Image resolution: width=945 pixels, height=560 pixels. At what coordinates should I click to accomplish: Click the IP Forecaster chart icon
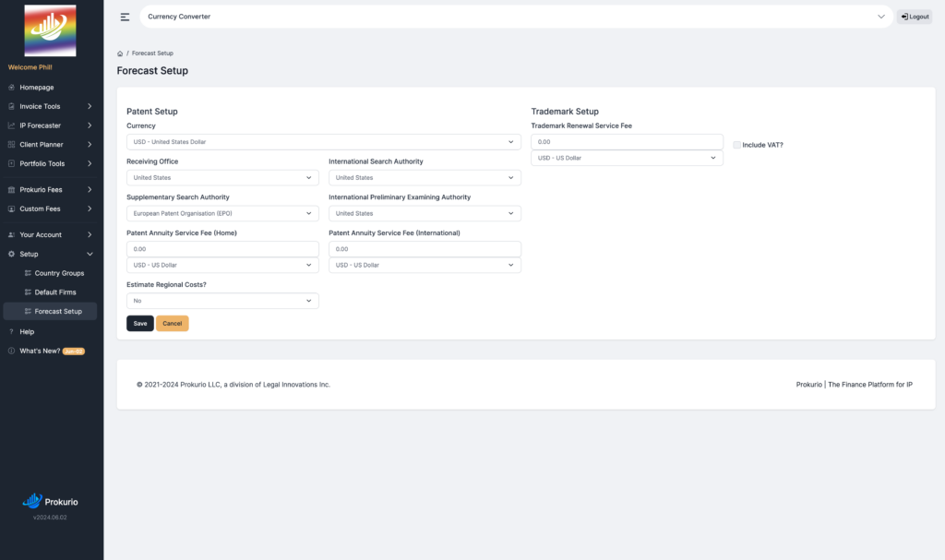coord(11,125)
